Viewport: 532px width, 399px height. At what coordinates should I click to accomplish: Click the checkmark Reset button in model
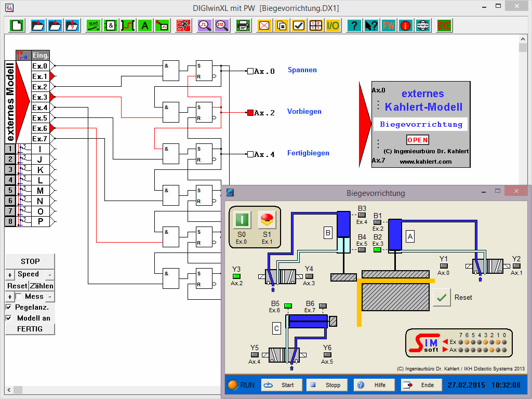pos(442,297)
